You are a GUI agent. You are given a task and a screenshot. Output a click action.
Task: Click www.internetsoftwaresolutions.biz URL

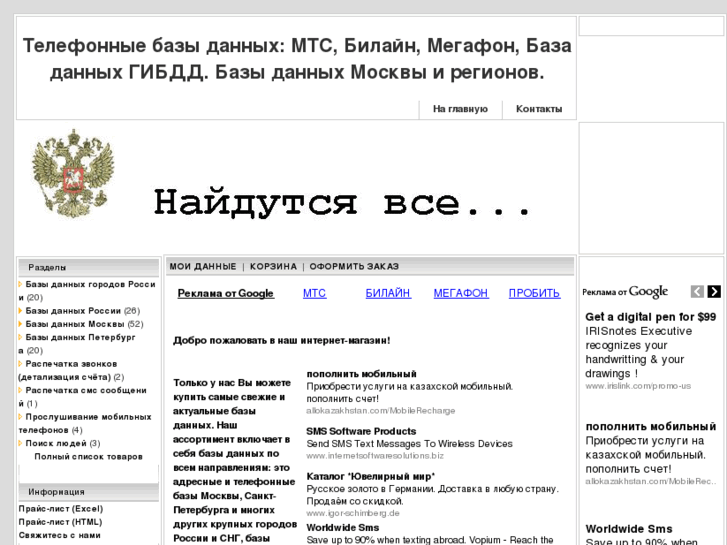coord(375,456)
